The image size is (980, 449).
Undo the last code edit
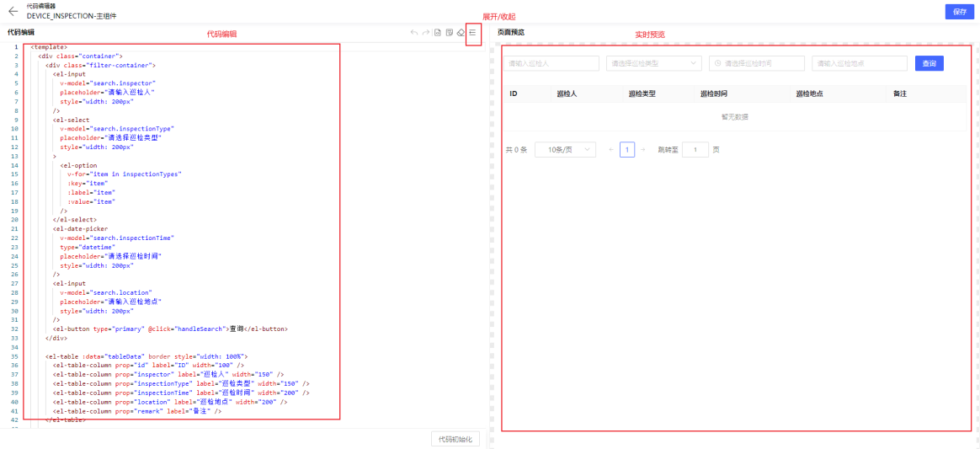(x=413, y=33)
